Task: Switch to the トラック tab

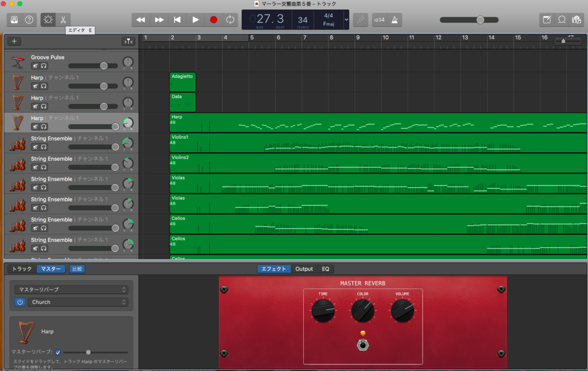Action: click(22, 269)
